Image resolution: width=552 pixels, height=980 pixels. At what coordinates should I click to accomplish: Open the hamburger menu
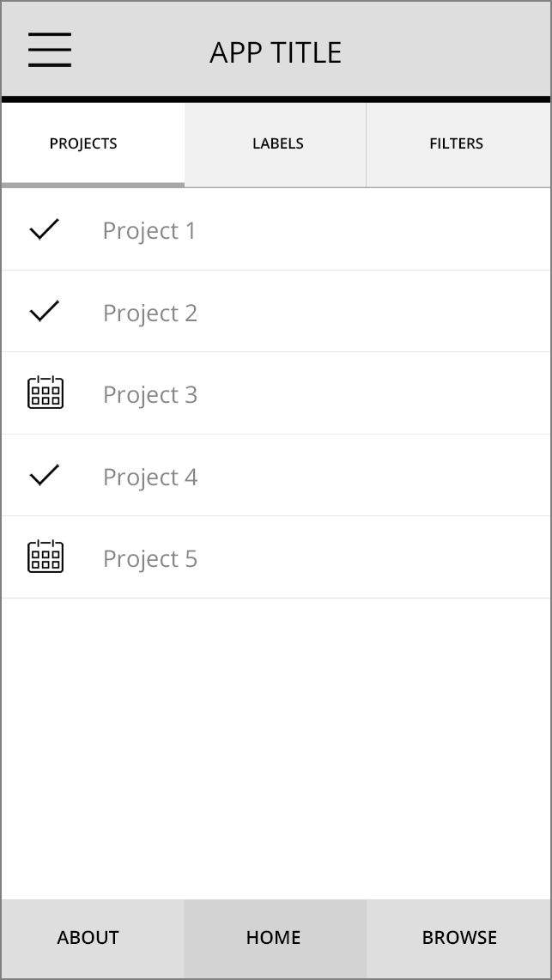pos(50,50)
